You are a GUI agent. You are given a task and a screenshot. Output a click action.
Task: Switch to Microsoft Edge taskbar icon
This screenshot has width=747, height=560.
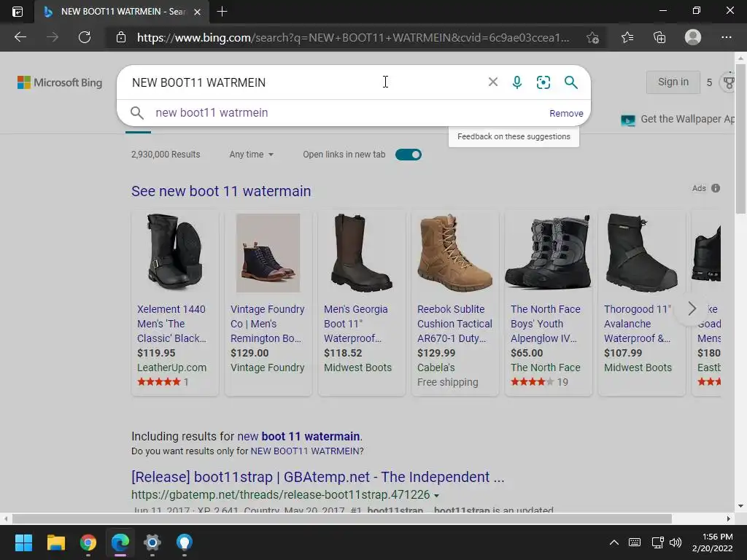tap(120, 542)
